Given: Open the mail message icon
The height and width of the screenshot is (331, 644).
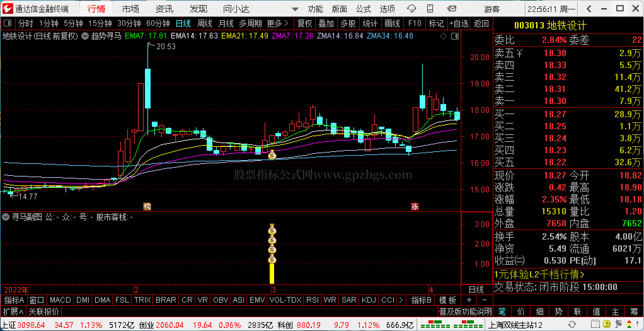Looking at the screenshot, I should pos(451,9).
